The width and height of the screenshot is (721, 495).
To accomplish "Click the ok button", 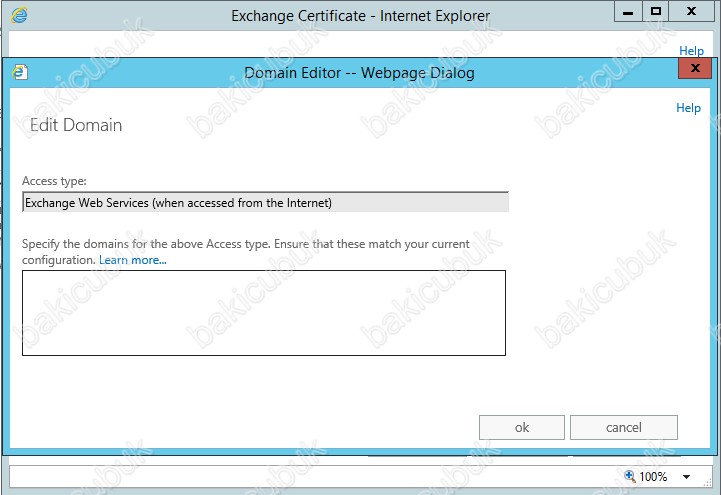I will click(x=521, y=427).
